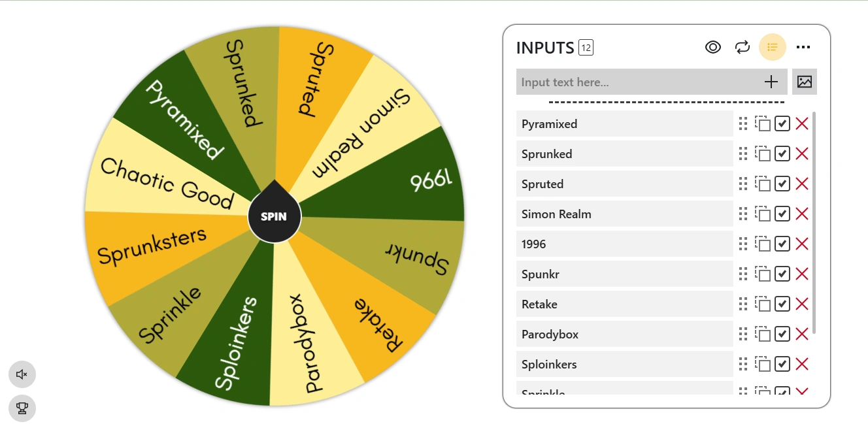This screenshot has height=424, width=868.
Task: Open the trophy results icon
Action: [x=22, y=408]
